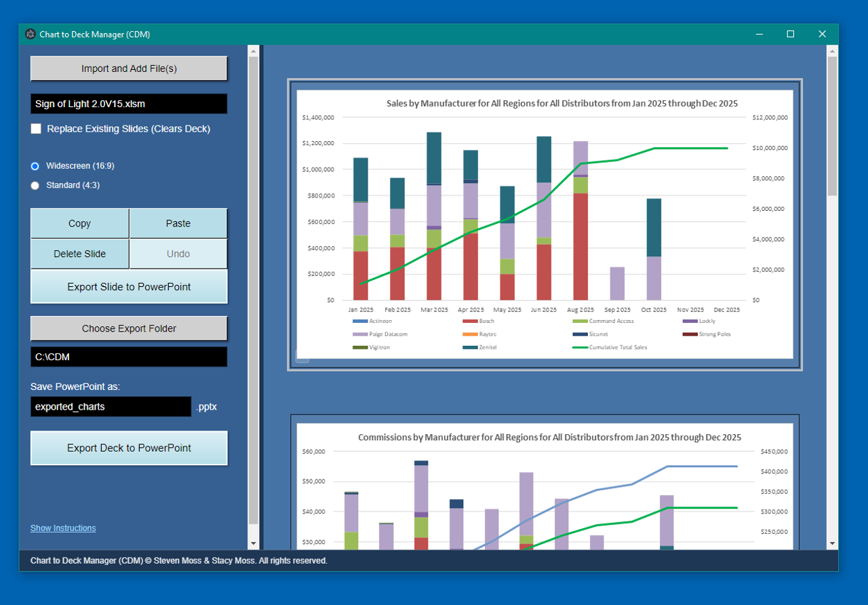Click the C:\CDM export path field
Screen dimensions: 868x605
(128, 357)
